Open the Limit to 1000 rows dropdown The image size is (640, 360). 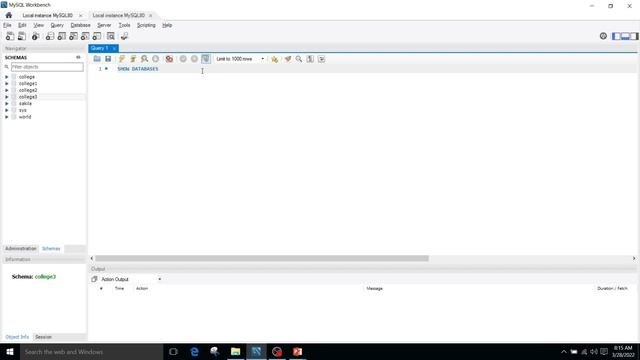coord(240,59)
